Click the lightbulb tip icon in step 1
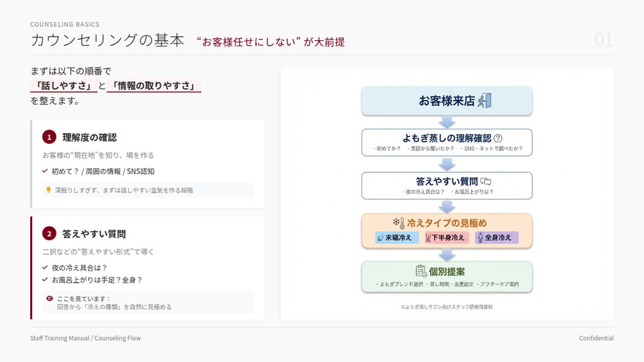Screen dimensions: 644x362 pos(48,189)
